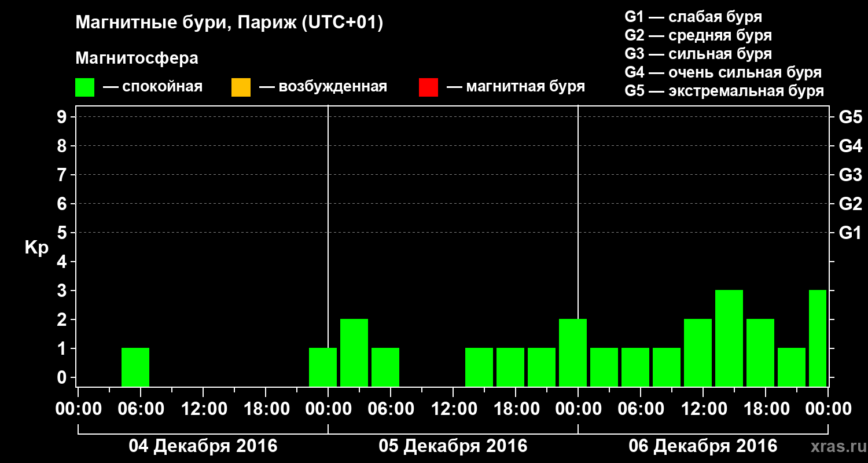Click the '— возбужденная' legend label

tap(323, 87)
